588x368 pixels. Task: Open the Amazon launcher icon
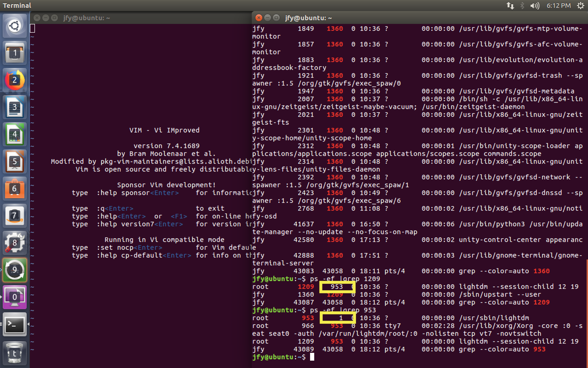(x=14, y=216)
